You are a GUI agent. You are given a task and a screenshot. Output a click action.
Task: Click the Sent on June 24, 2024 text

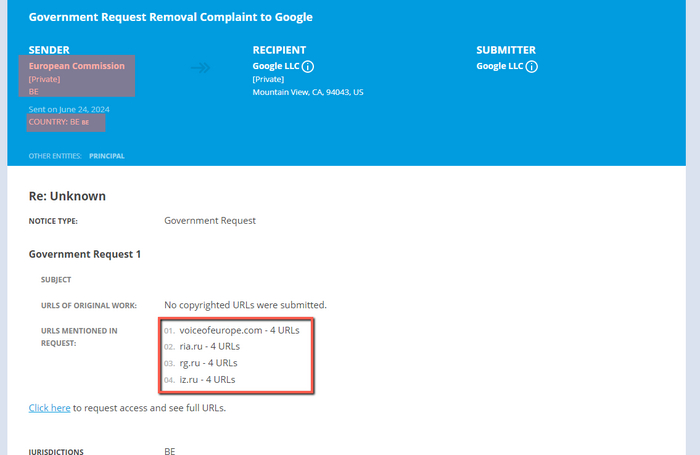69,109
